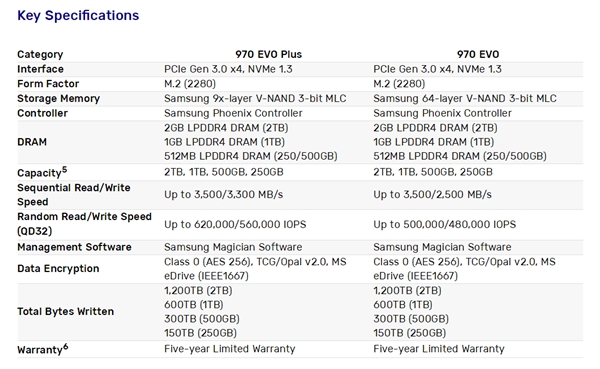Click the Interface row label
Image resolution: width=600 pixels, height=369 pixels.
coord(40,69)
